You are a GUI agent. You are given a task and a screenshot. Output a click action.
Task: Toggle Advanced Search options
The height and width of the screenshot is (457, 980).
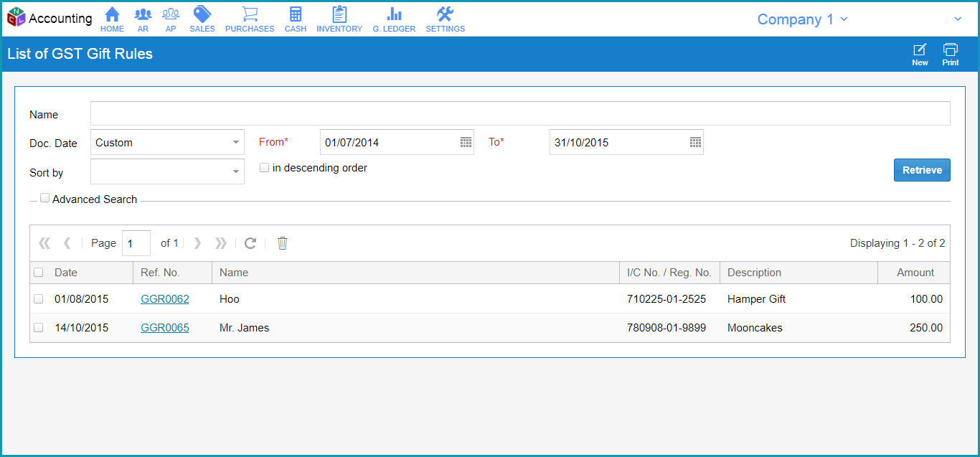44,197
